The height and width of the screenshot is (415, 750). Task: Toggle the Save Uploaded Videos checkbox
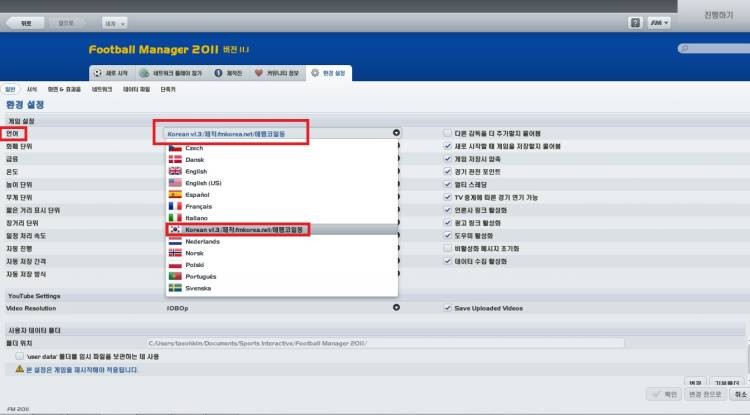(x=448, y=308)
